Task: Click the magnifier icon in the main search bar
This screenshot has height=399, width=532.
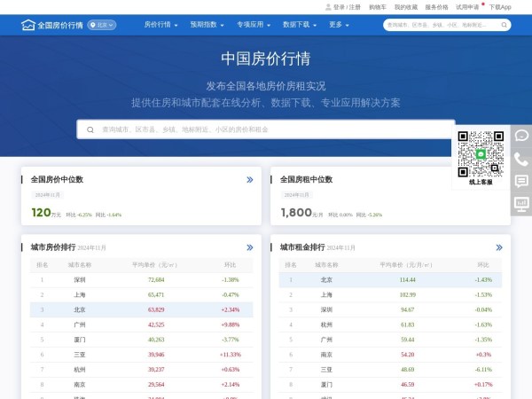Action: [90, 129]
